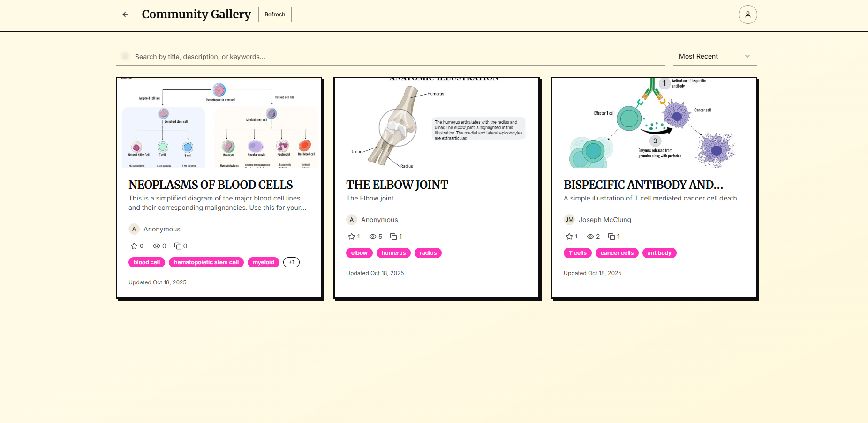Select the blood cell tag
Image resolution: width=868 pixels, height=423 pixels.
146,262
